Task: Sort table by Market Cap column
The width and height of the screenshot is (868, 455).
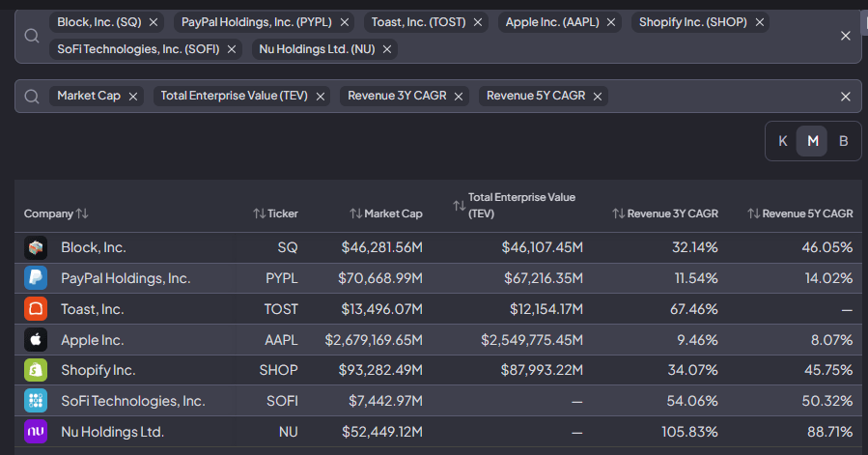Action: tap(386, 213)
